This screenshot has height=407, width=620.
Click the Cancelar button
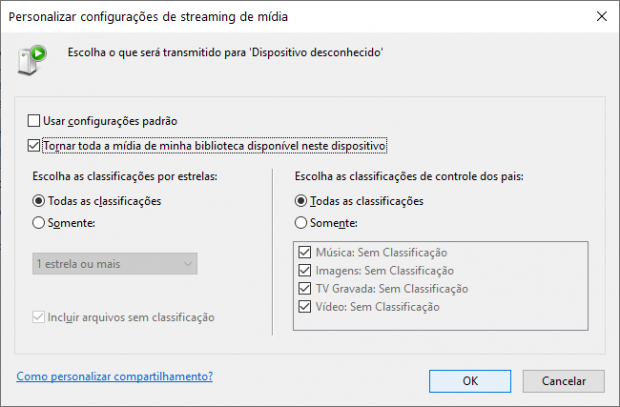(x=563, y=381)
